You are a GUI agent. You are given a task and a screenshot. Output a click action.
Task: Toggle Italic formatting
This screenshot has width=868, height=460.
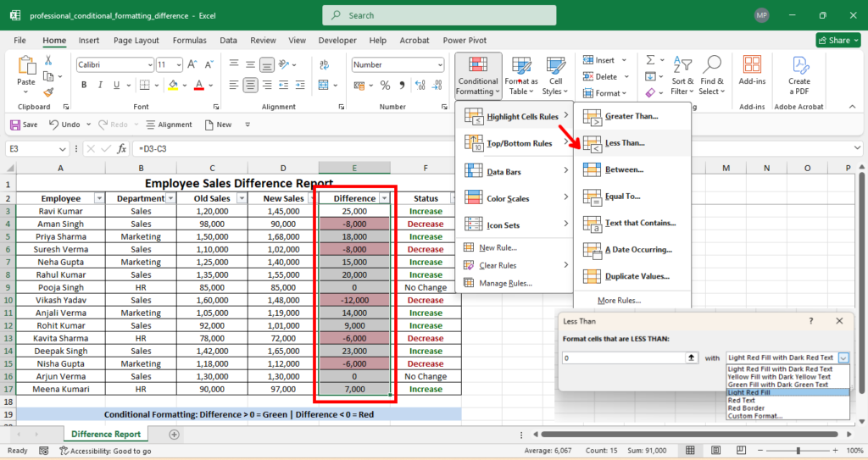[x=100, y=85]
